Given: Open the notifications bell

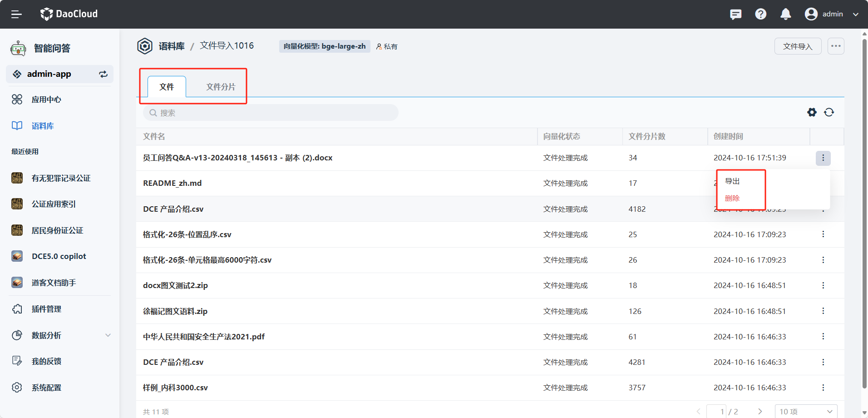Looking at the screenshot, I should [785, 14].
